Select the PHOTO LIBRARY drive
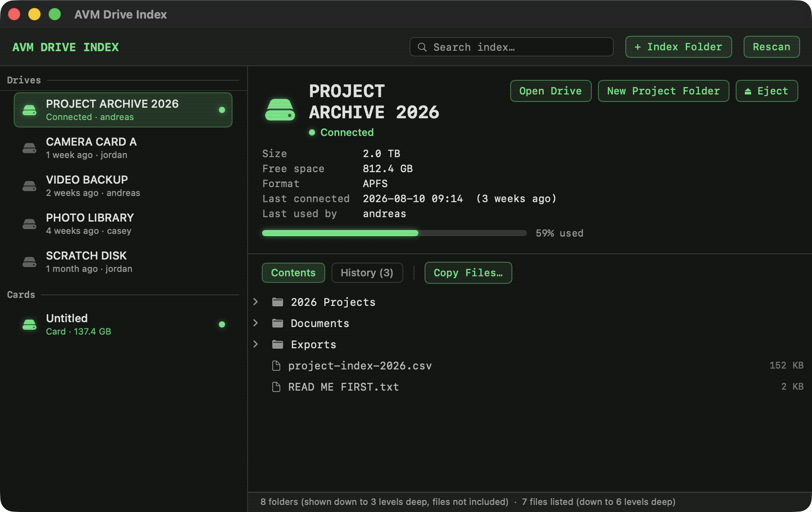The image size is (812, 512). [123, 224]
